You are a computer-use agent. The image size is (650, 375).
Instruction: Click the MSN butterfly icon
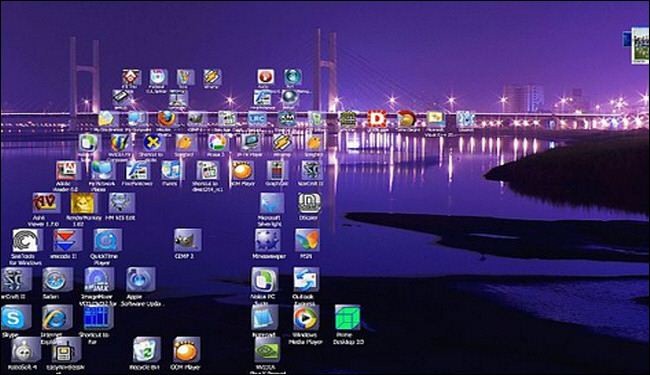click(307, 240)
